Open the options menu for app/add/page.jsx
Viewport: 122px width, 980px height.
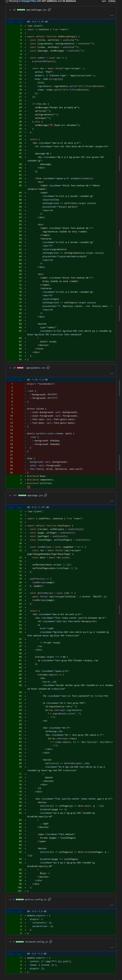[x=112, y=16]
